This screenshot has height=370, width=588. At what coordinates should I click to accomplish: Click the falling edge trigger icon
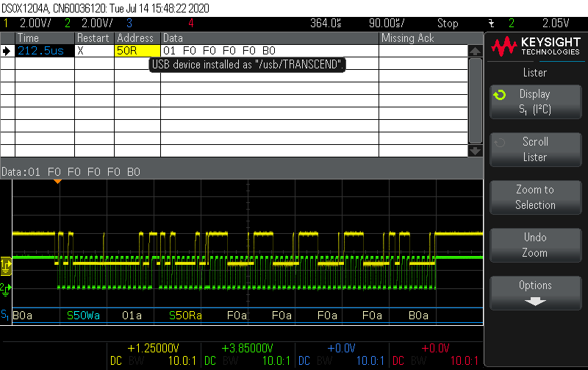point(491,24)
